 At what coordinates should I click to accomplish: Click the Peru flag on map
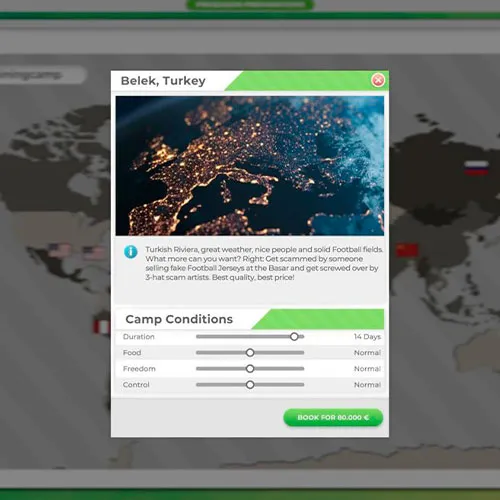(102, 327)
